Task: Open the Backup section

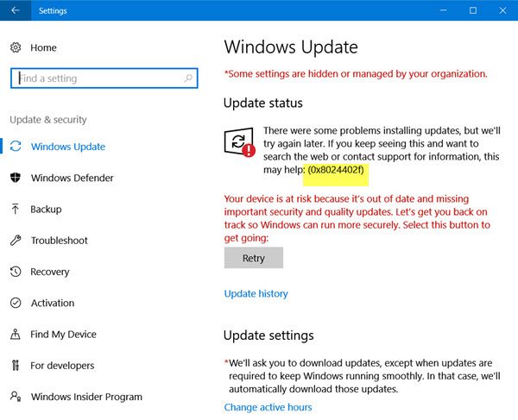Action: point(46,210)
